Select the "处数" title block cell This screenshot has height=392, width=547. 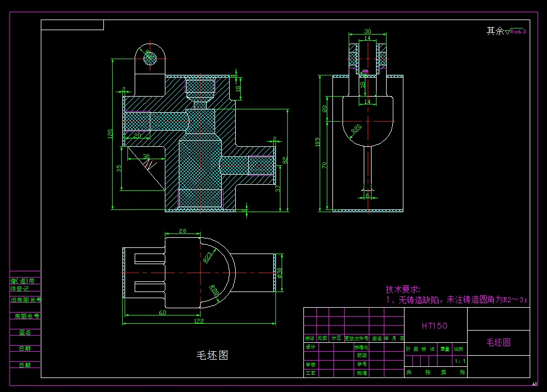(x=323, y=338)
